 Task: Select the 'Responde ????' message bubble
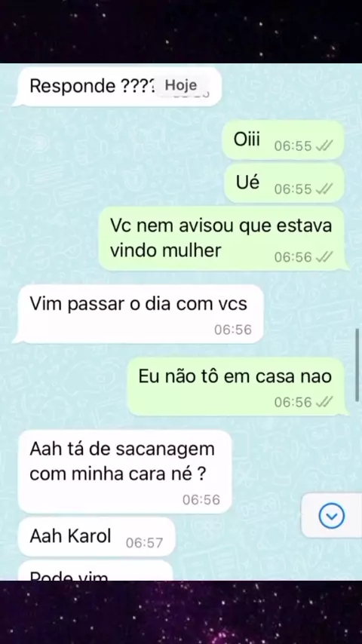point(118,86)
